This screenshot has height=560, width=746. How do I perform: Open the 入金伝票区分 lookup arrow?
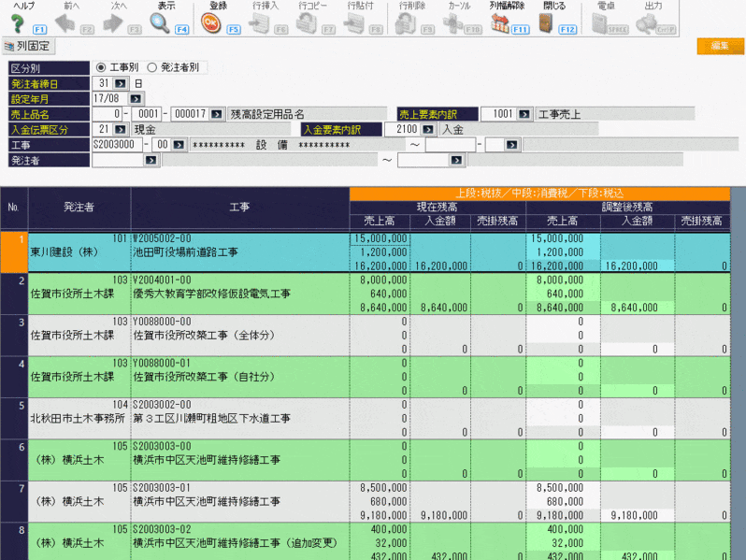[x=121, y=129]
